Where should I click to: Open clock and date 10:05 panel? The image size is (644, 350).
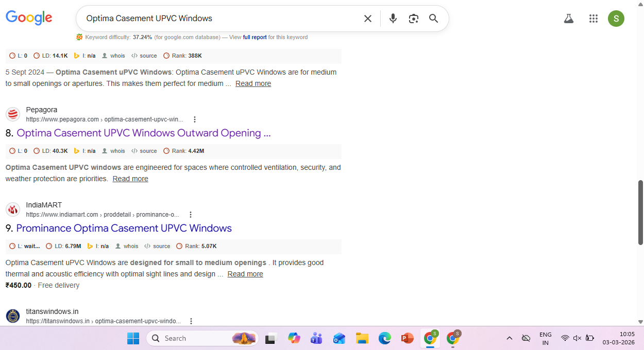(620, 338)
